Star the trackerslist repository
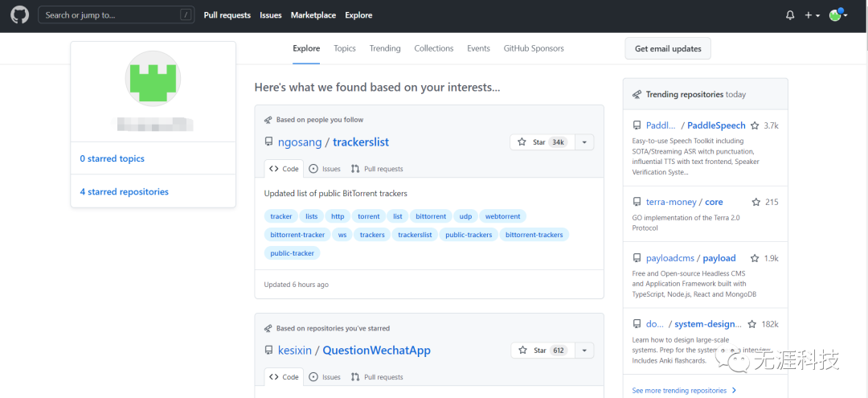 coord(542,142)
